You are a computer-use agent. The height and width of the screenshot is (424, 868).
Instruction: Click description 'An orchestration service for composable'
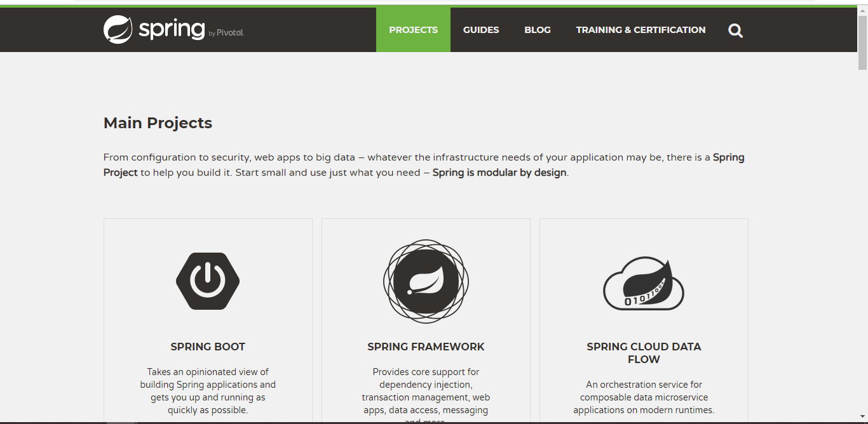point(644,397)
